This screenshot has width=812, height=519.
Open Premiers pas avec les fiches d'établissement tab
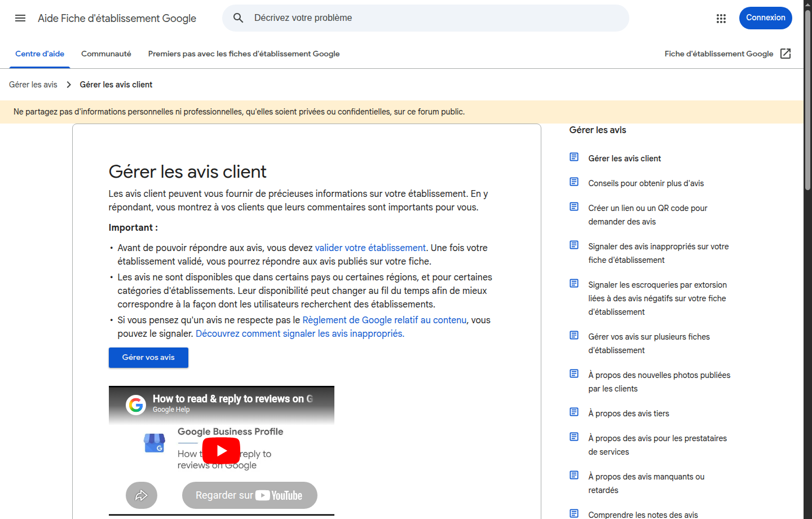coord(244,54)
